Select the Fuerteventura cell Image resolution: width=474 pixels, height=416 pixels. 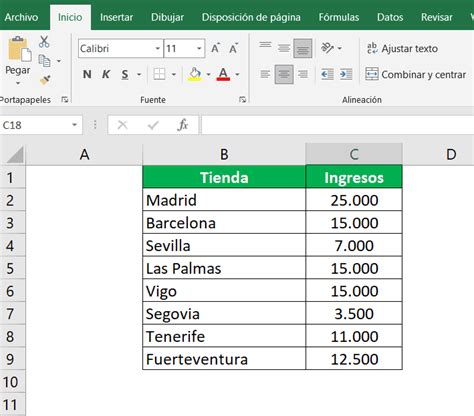click(x=224, y=359)
